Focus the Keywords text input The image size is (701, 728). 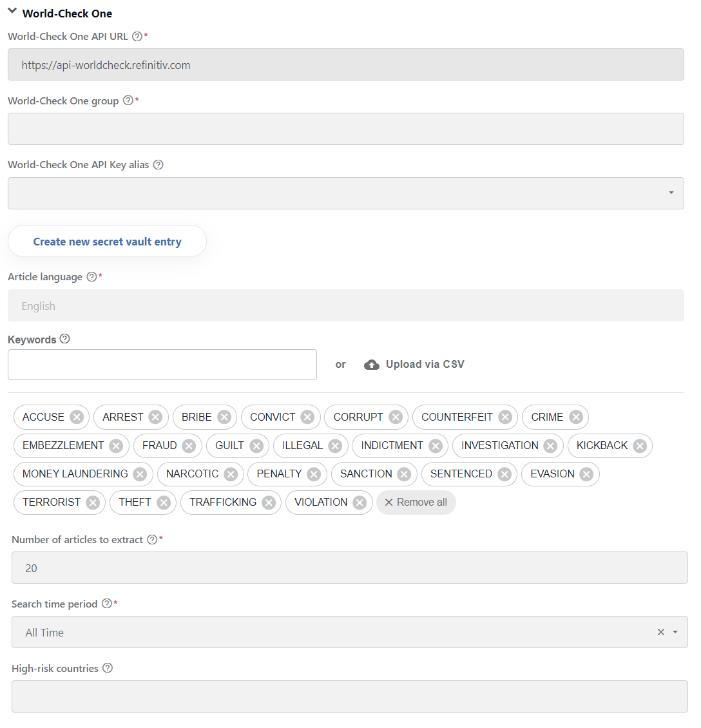point(162,365)
